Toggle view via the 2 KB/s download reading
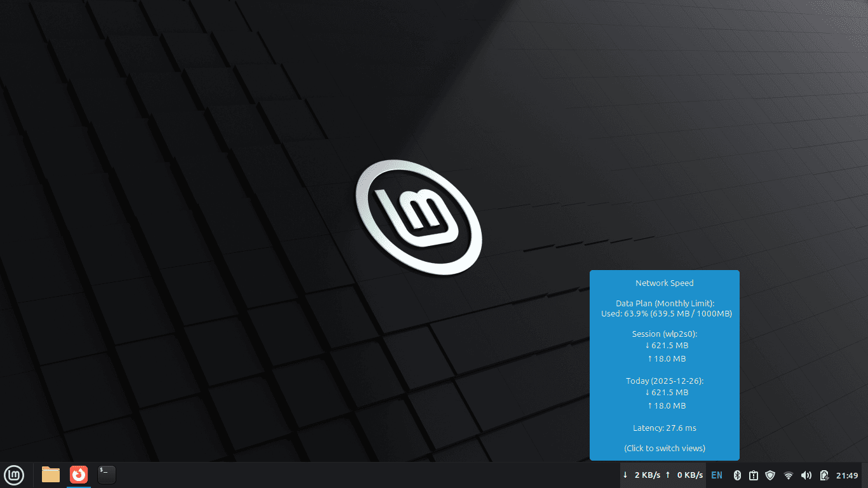 (x=642, y=475)
